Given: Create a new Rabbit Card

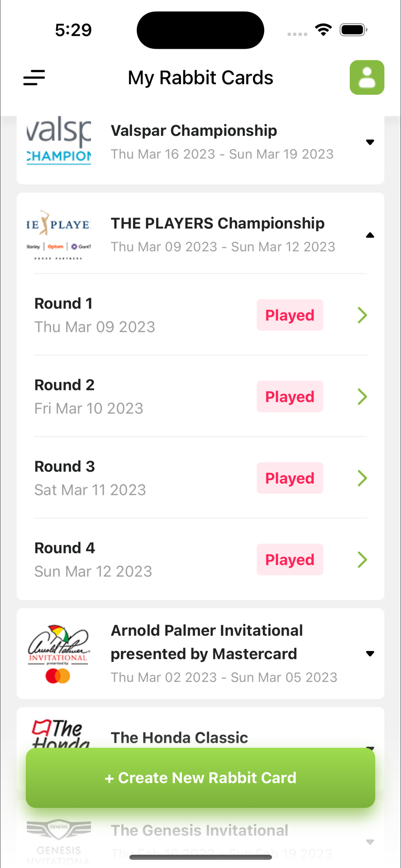Looking at the screenshot, I should 200,778.
